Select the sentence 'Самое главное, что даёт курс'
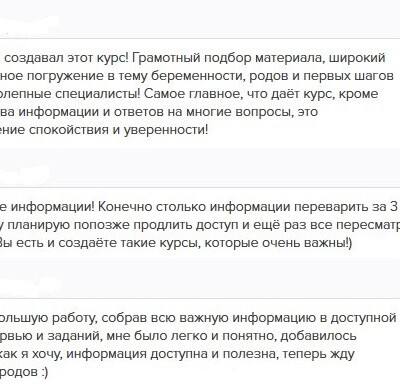 coord(240,94)
